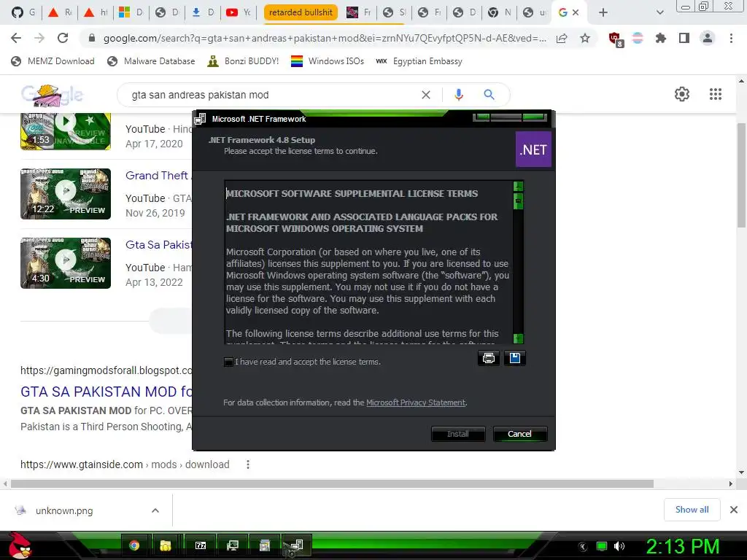The image size is (747, 560).
Task: Switch to the download arrow tab
Action: [x=203, y=12]
